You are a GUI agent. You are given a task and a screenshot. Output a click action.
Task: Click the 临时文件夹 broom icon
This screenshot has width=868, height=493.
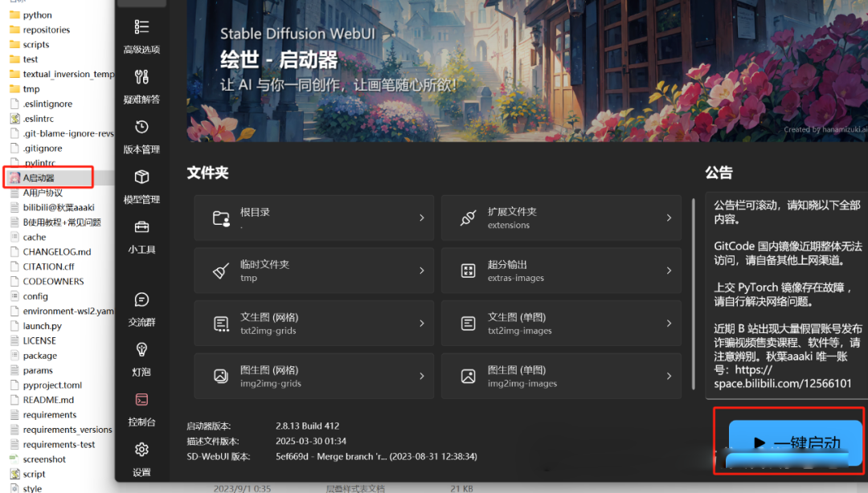click(x=221, y=271)
